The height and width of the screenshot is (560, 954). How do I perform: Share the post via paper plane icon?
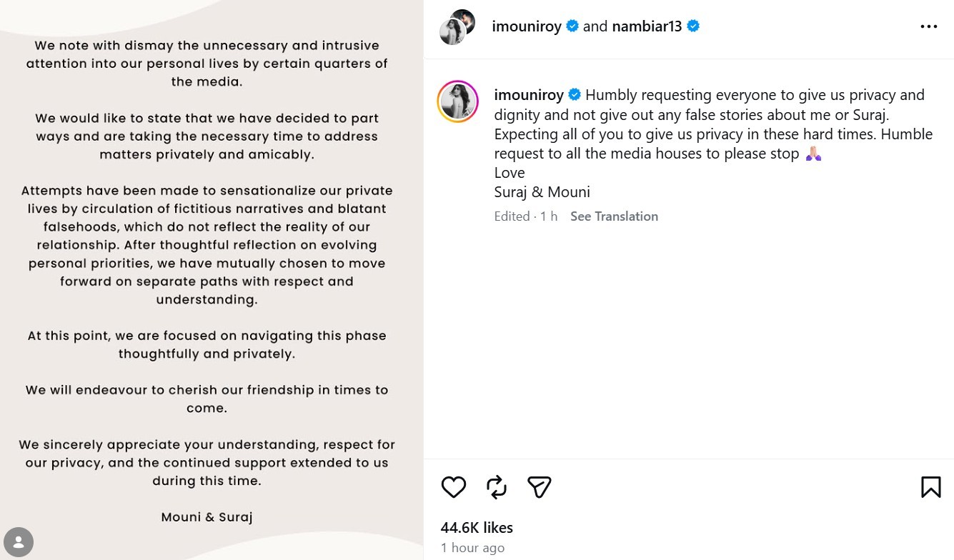(540, 487)
